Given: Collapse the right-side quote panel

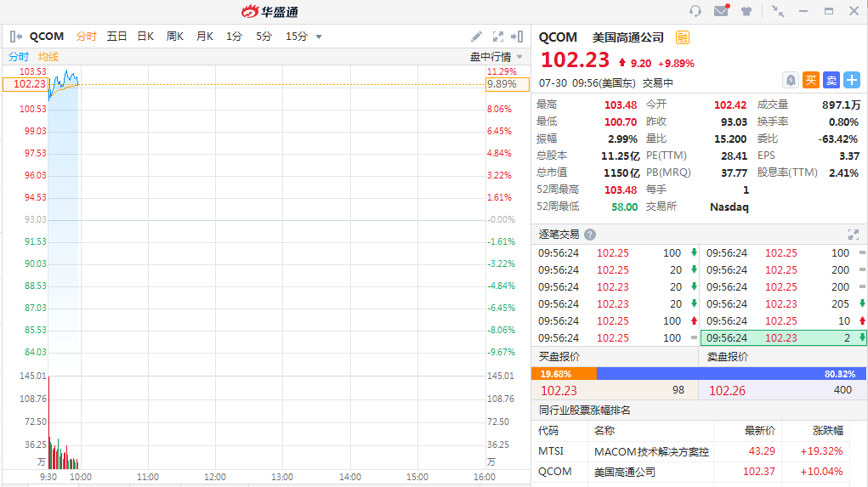Looking at the screenshot, I should (x=517, y=37).
